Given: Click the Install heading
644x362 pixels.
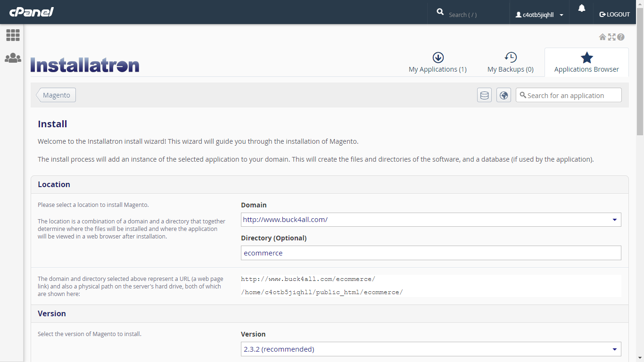Looking at the screenshot, I should [52, 124].
